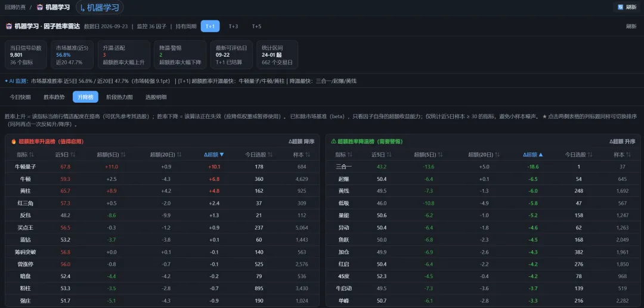Screen dimensions: 644x308
Task: Select the T+5 holding period
Action: [256, 26]
